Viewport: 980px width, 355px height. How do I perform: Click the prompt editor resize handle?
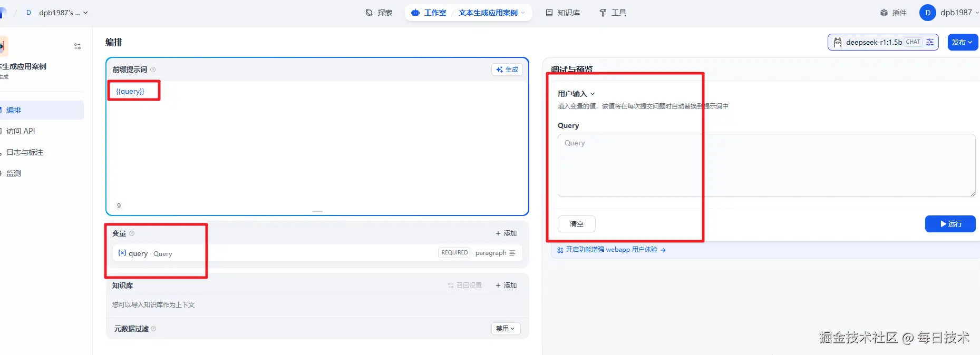coord(317,211)
